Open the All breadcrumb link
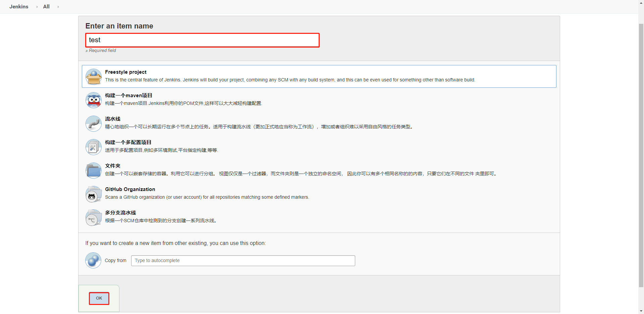 pos(46,7)
